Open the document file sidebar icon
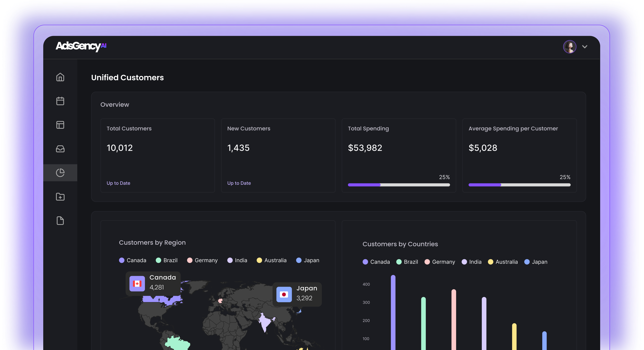This screenshot has height=350, width=644. (60, 221)
